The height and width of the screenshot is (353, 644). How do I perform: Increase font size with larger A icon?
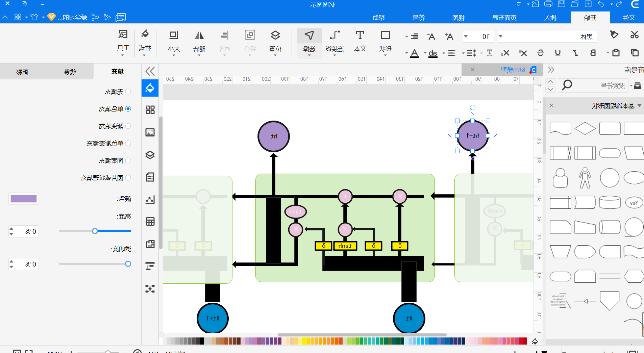coord(449,36)
